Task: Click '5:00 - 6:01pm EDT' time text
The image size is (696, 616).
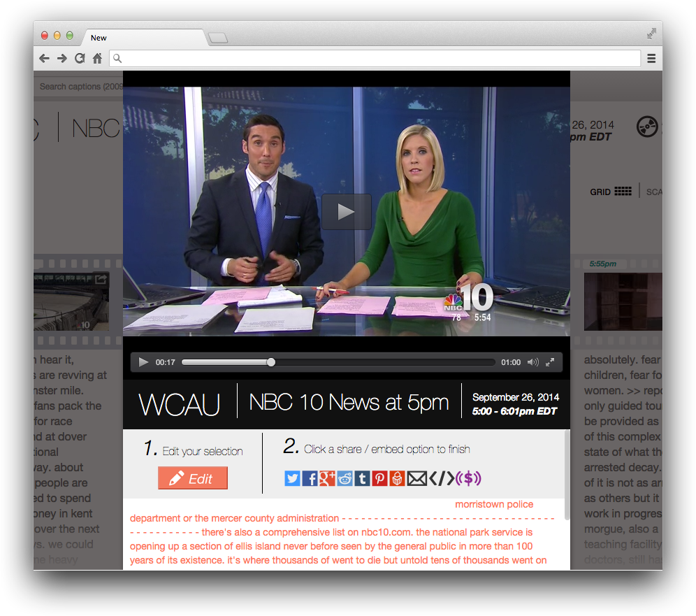Action: (514, 411)
